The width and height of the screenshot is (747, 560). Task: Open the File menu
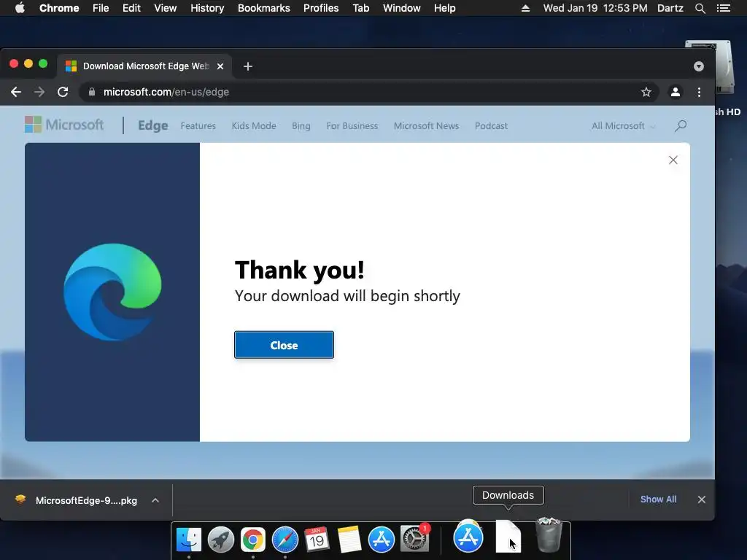(101, 8)
